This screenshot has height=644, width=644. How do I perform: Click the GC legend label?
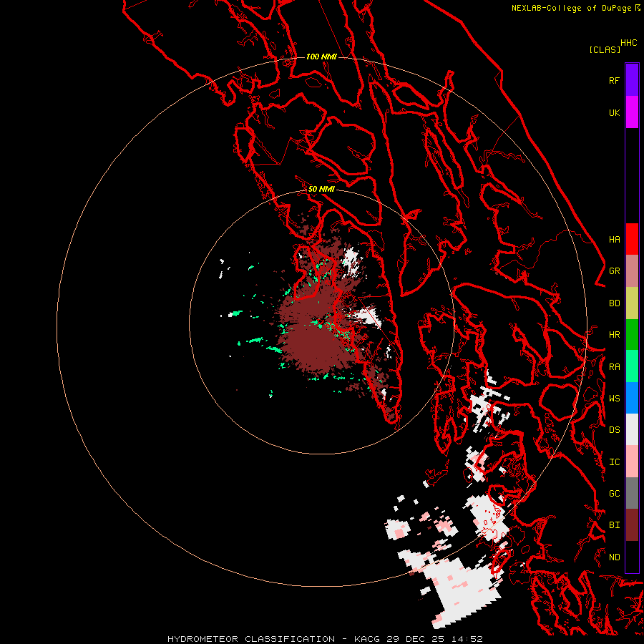coord(614,494)
